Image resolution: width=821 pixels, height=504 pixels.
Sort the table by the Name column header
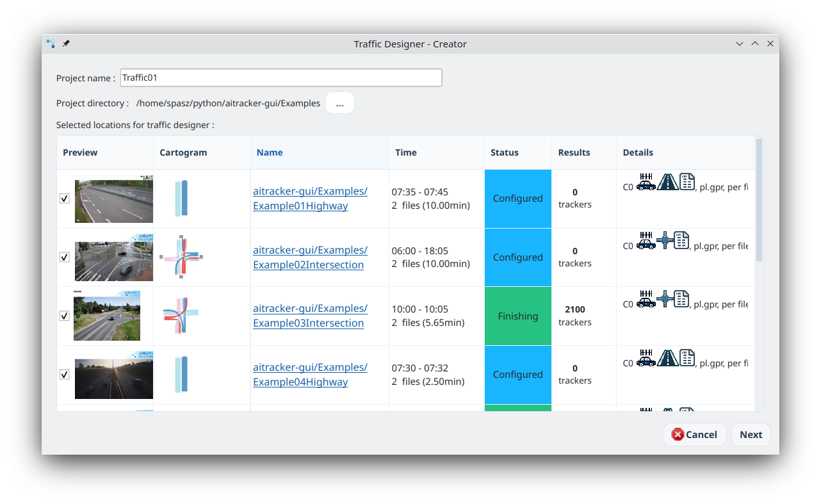(x=320, y=152)
